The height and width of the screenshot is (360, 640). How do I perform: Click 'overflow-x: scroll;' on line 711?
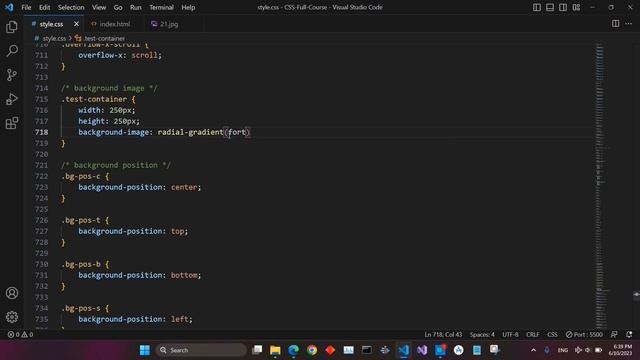(x=120, y=55)
